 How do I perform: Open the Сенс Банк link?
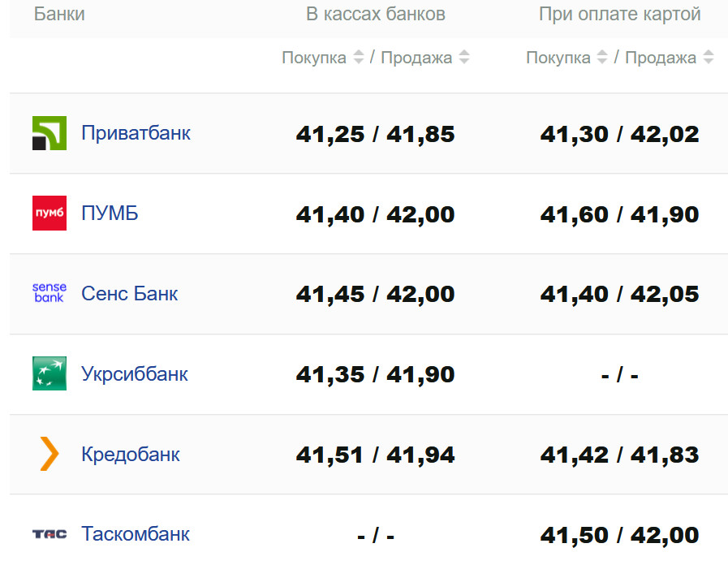coord(129,294)
